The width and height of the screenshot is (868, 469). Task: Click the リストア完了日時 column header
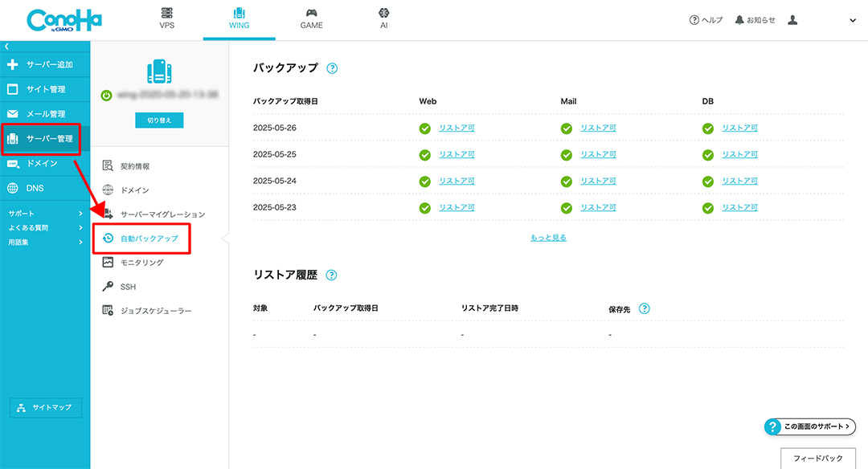(490, 308)
